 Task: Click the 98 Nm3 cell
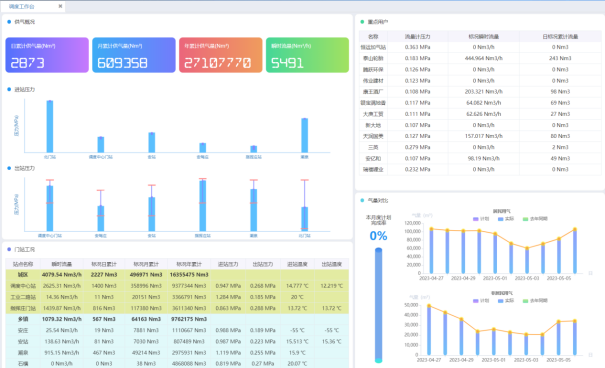(560, 91)
